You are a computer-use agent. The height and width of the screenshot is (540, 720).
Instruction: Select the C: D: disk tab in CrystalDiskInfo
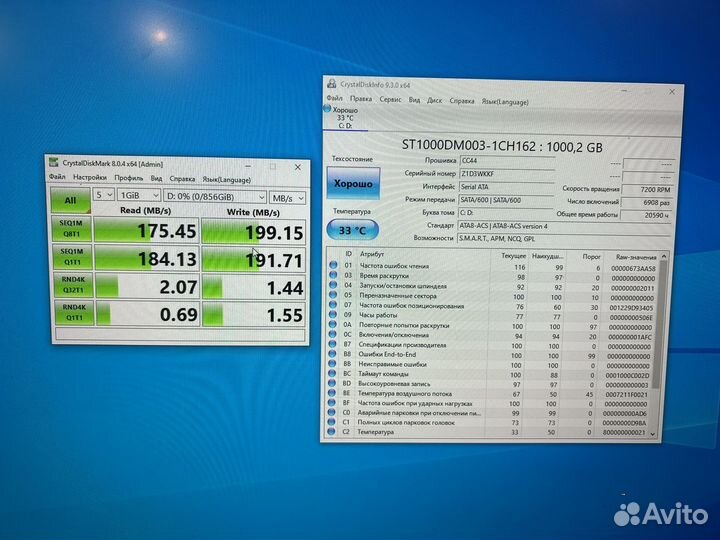pyautogui.click(x=344, y=117)
